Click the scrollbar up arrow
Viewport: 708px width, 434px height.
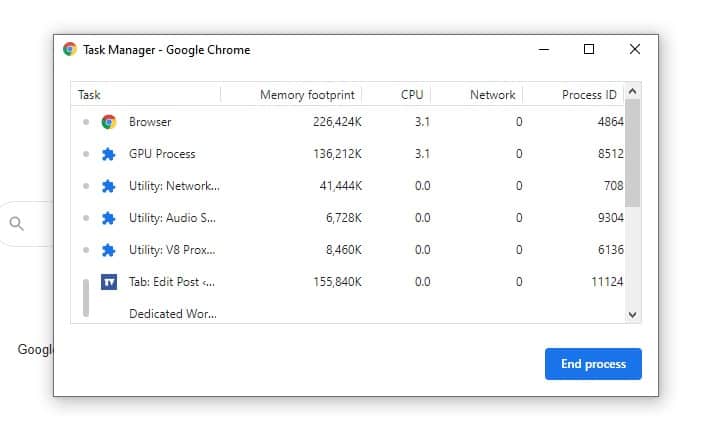tap(633, 92)
